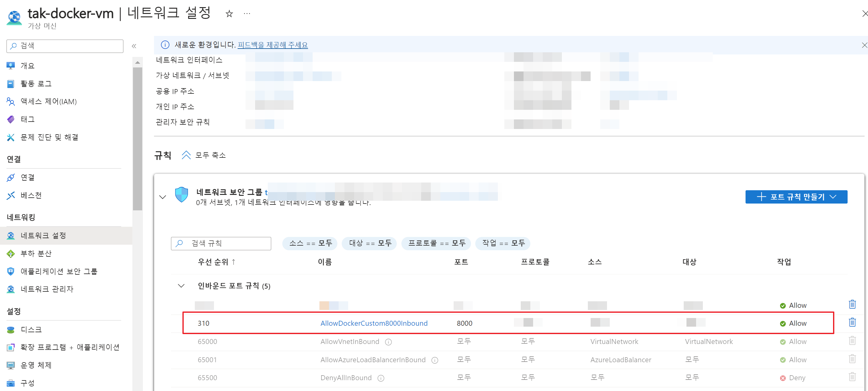Delete the AllowDockerCustom8000Inbound rule via its trash icon
The height and width of the screenshot is (391, 868).
852,323
